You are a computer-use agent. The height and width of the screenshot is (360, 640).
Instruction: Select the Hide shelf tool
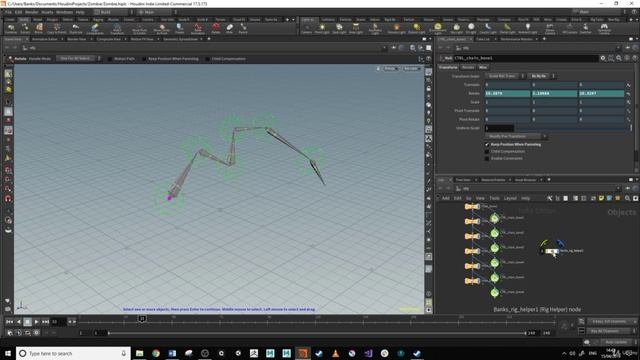tap(229, 29)
